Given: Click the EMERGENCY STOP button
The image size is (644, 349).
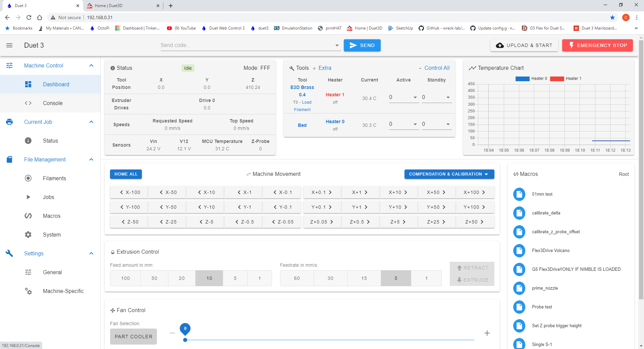Looking at the screenshot, I should [597, 45].
